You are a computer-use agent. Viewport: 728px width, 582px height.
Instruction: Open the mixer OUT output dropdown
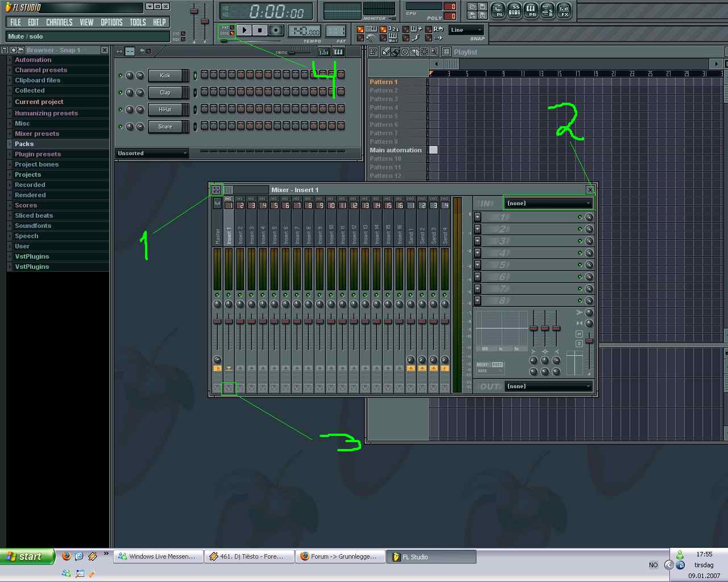click(549, 386)
